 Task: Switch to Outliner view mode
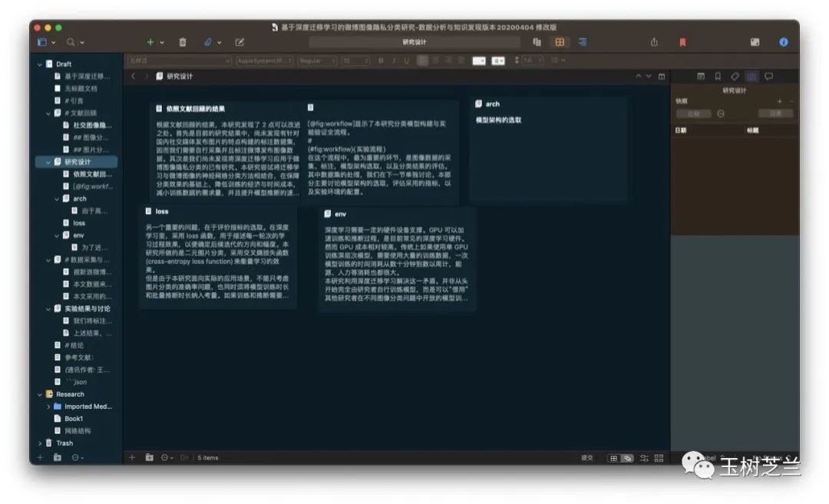coord(583,41)
